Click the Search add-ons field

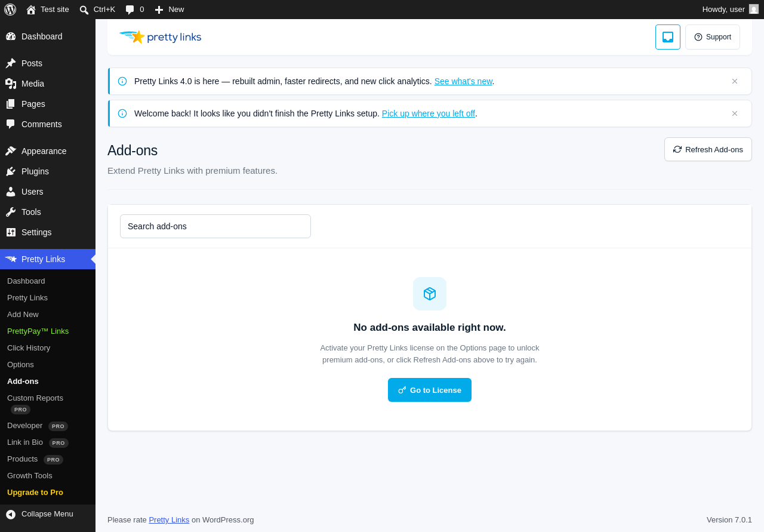click(215, 226)
